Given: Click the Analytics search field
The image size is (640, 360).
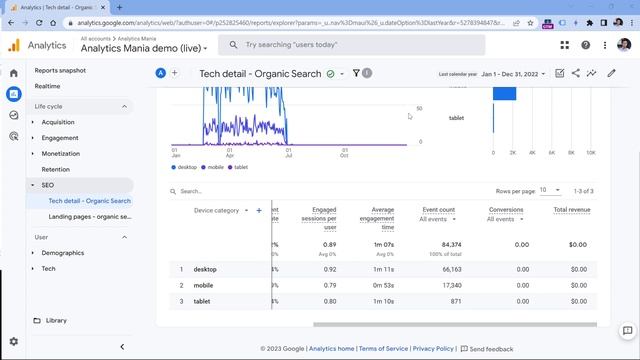Looking at the screenshot, I should (351, 45).
